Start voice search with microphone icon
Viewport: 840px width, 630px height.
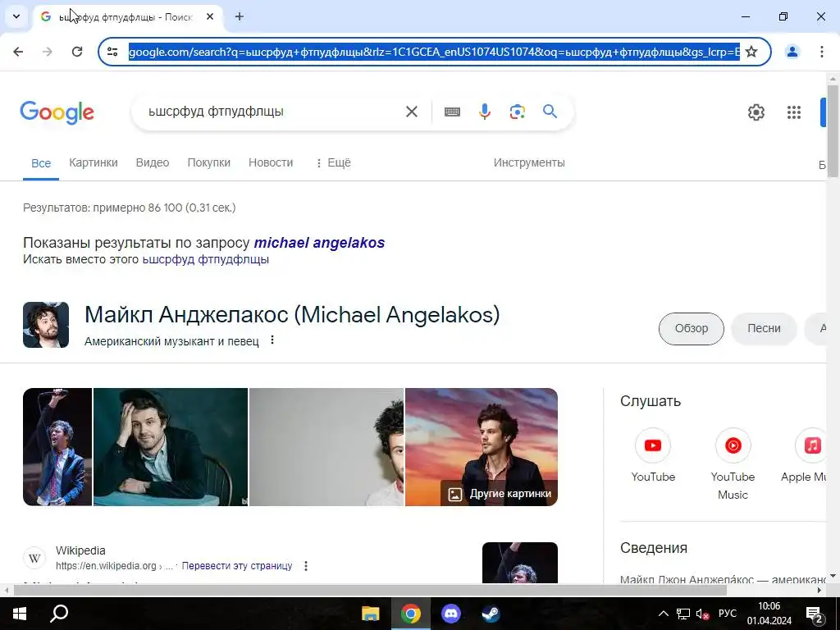click(x=485, y=112)
